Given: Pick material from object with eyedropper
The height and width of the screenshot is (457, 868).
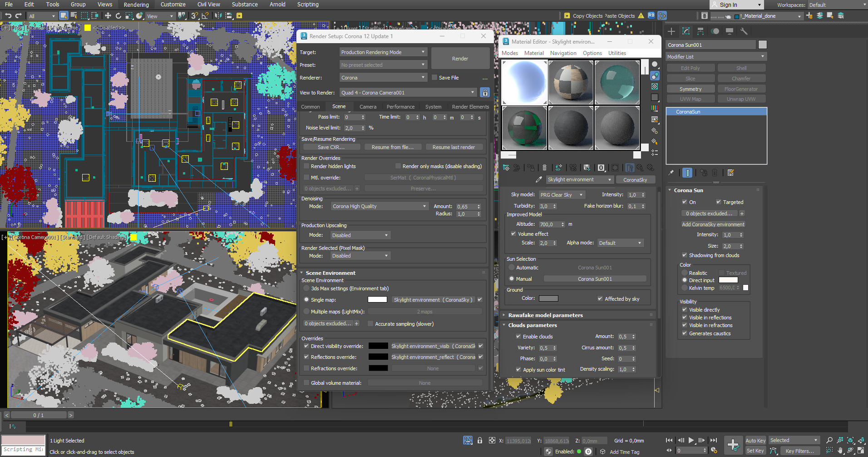Looking at the screenshot, I should coord(539,180).
